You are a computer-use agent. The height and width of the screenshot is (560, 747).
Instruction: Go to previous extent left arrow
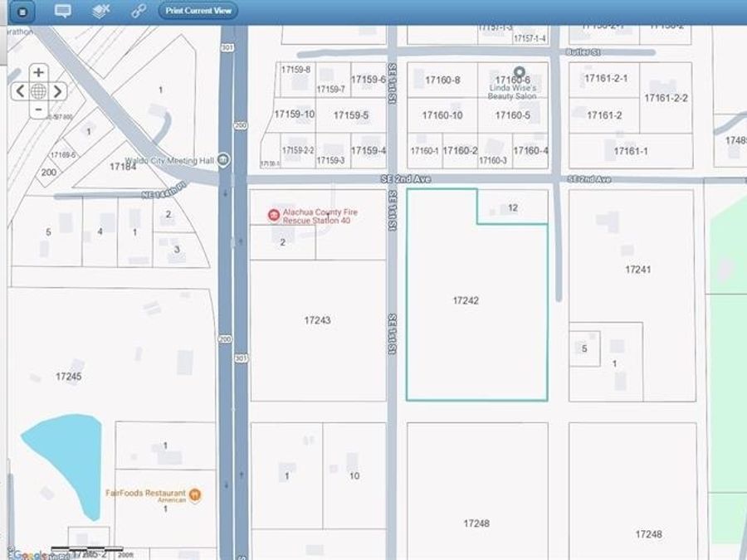coord(19,91)
